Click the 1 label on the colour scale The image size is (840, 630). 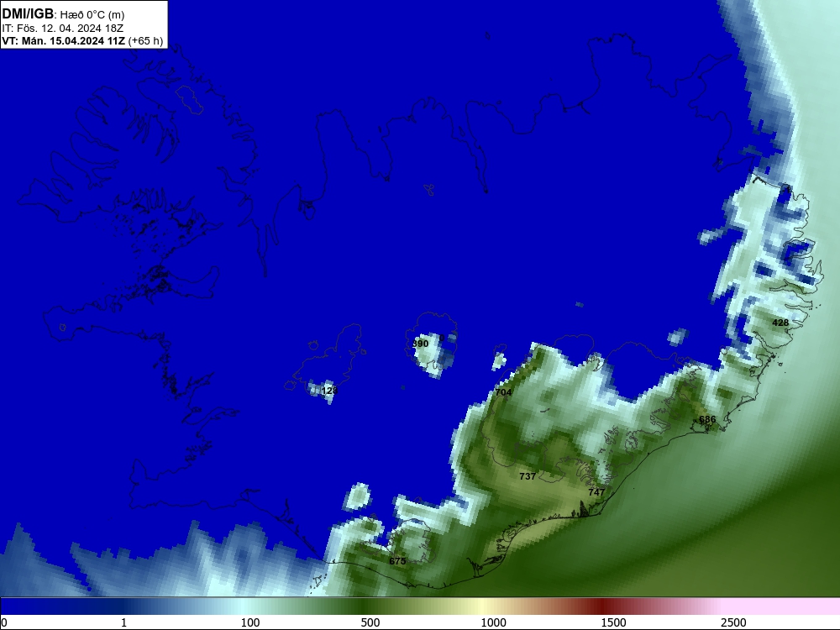[123, 622]
